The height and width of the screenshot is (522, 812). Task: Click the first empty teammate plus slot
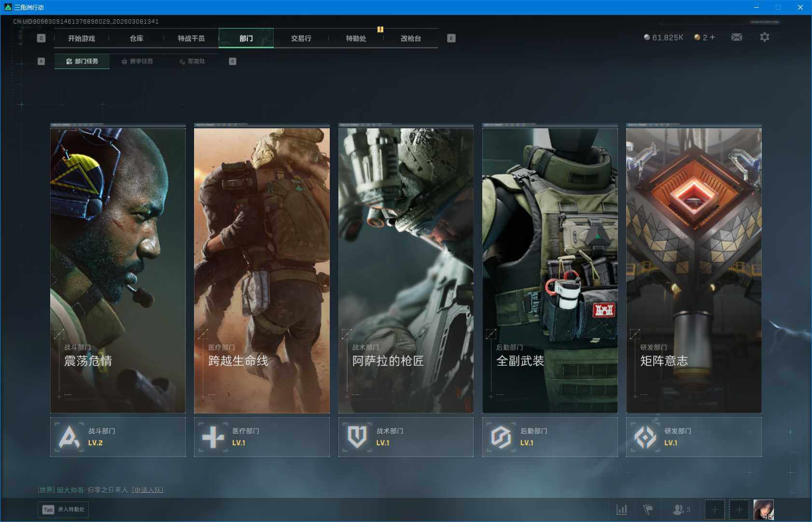pos(714,509)
